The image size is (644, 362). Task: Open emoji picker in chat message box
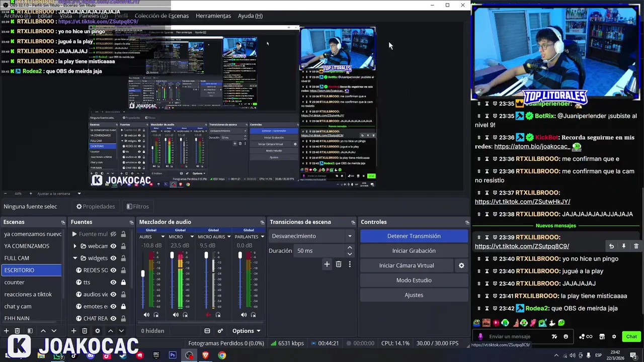coord(566,336)
